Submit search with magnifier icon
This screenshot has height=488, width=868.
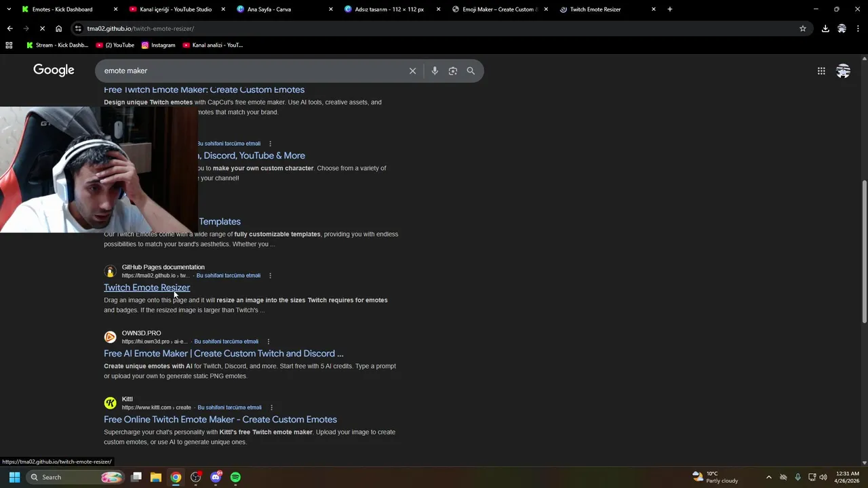point(471,70)
